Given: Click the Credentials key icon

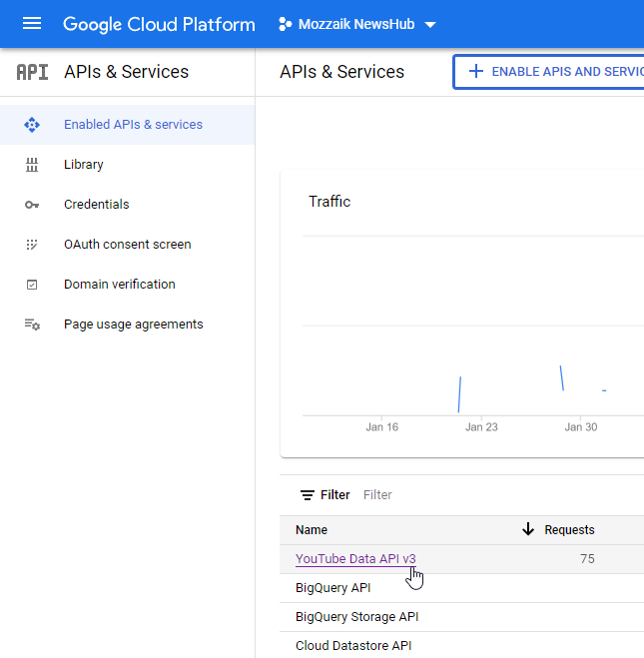Looking at the screenshot, I should pyautogui.click(x=32, y=205).
